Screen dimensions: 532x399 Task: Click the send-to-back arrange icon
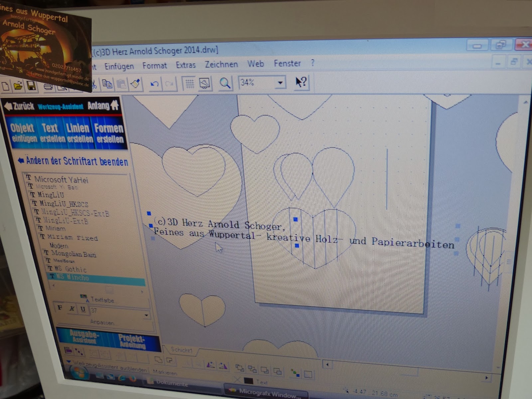pyautogui.click(x=252, y=369)
